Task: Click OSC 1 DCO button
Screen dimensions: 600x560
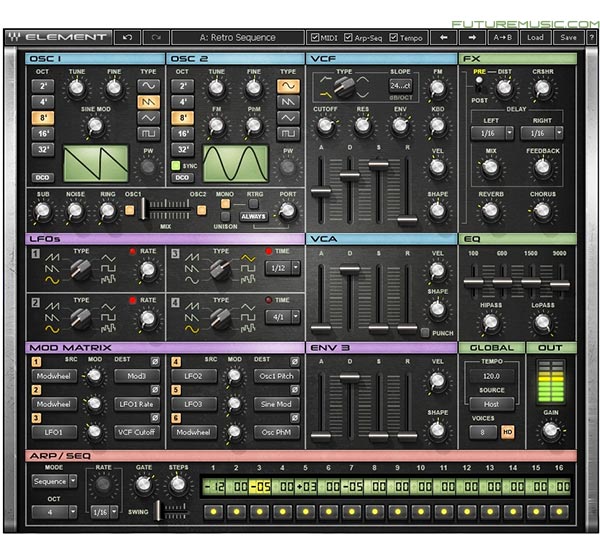Action: coord(43,178)
